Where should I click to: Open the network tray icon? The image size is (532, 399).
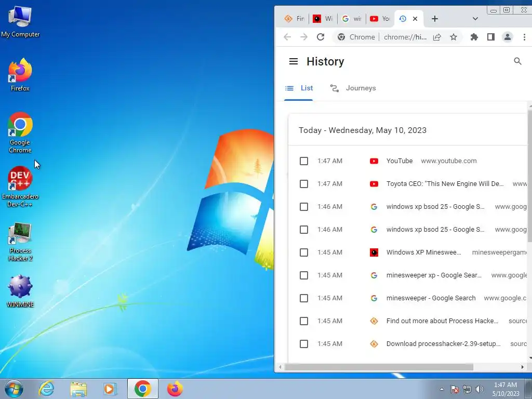click(x=467, y=389)
